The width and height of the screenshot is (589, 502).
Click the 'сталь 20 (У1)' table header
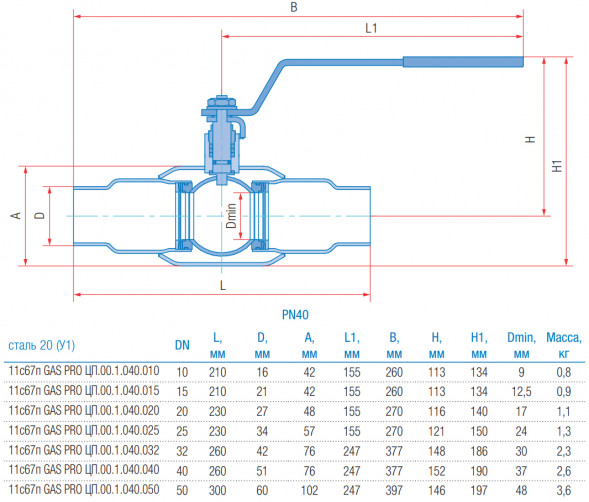[42, 345]
